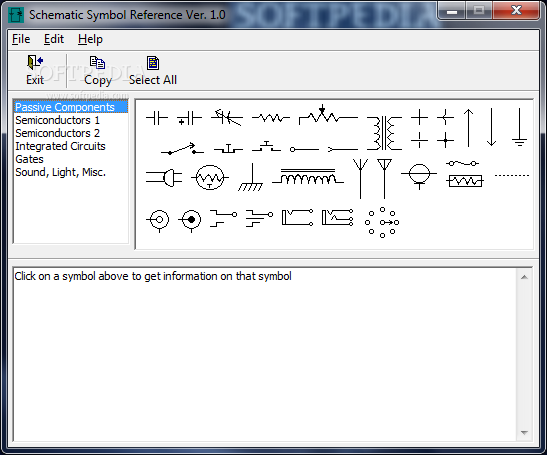The image size is (547, 455).
Task: Click the Copy toolbar icon
Action: pos(98,70)
